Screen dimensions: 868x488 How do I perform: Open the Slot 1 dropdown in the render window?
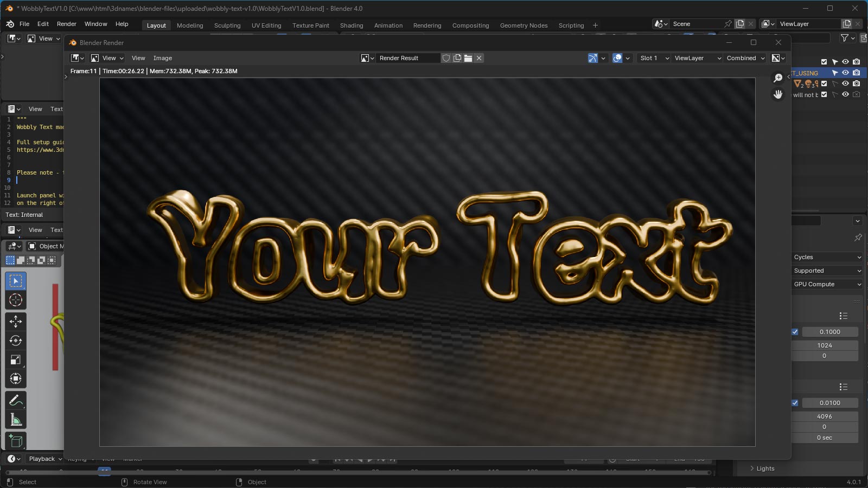click(653, 58)
